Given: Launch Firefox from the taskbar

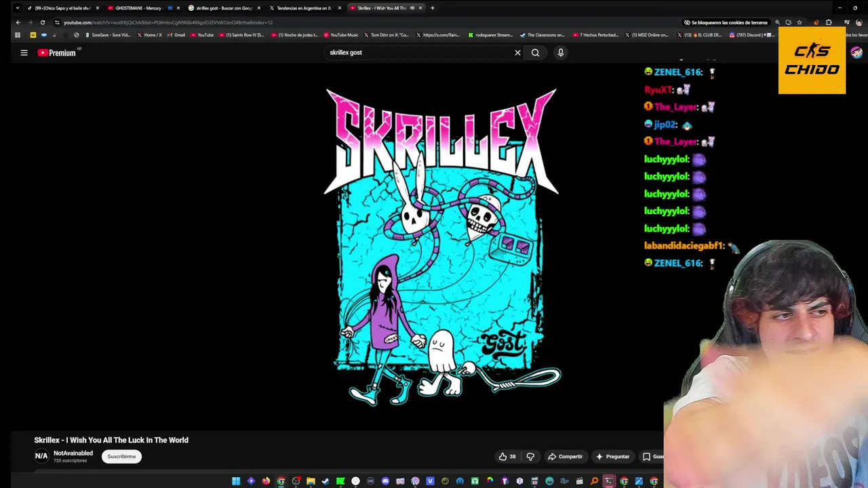Looking at the screenshot, I should 266,481.
